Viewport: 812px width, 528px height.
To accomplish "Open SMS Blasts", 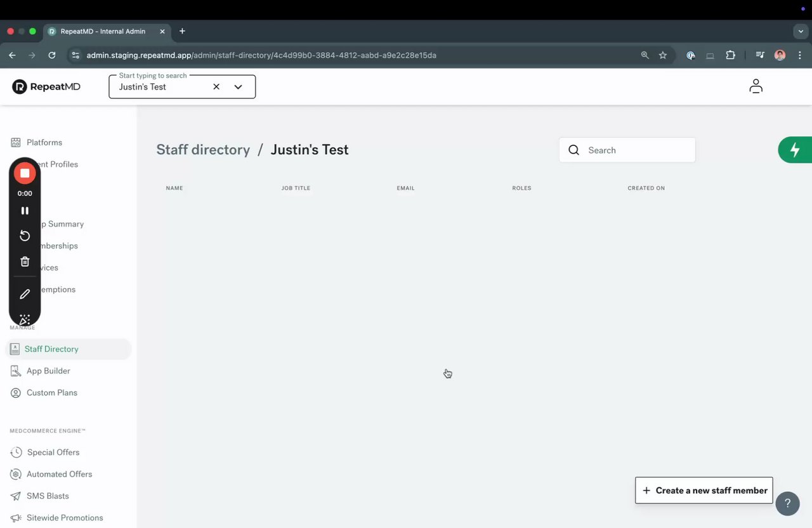I will tap(48, 496).
